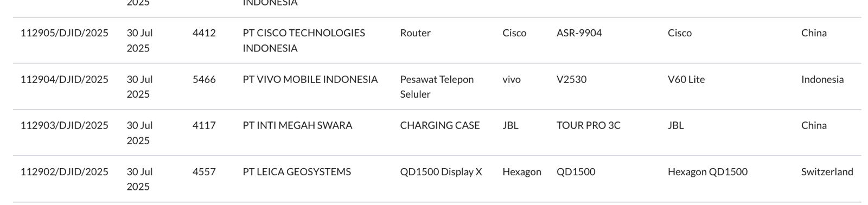The width and height of the screenshot is (868, 205).
Task: Select Indonesia country of origin cell
Action: tap(822, 79)
